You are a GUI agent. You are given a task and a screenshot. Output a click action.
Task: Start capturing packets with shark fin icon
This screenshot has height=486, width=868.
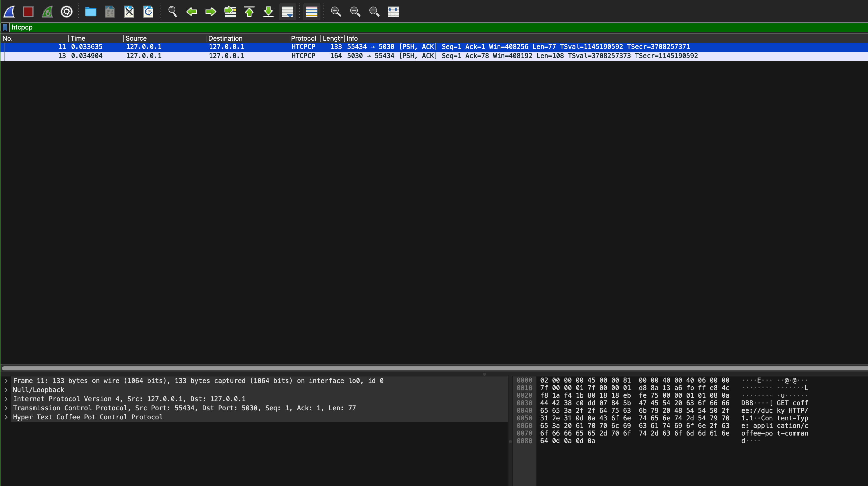point(9,12)
